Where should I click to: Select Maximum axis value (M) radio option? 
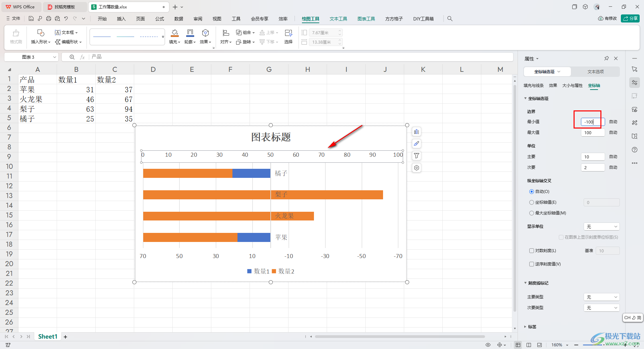(x=532, y=213)
